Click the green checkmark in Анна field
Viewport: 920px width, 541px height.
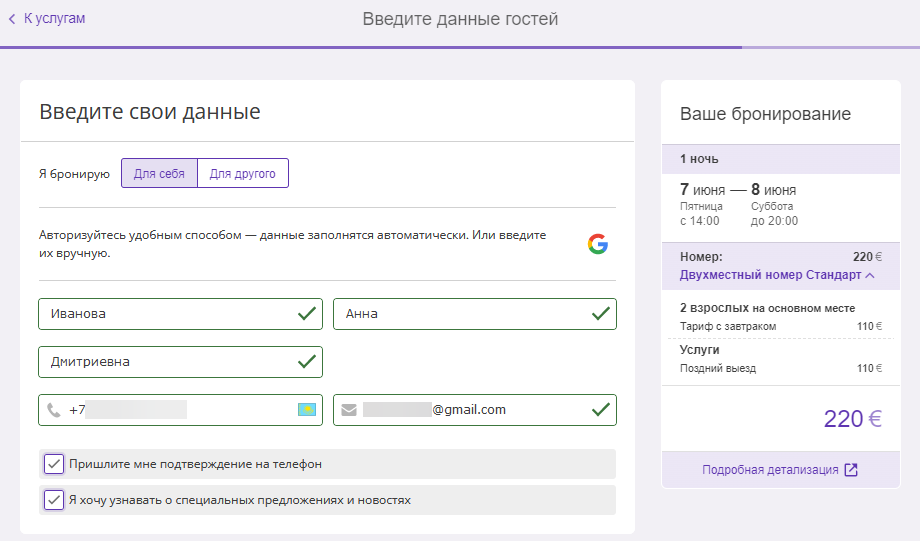pyautogui.click(x=601, y=314)
